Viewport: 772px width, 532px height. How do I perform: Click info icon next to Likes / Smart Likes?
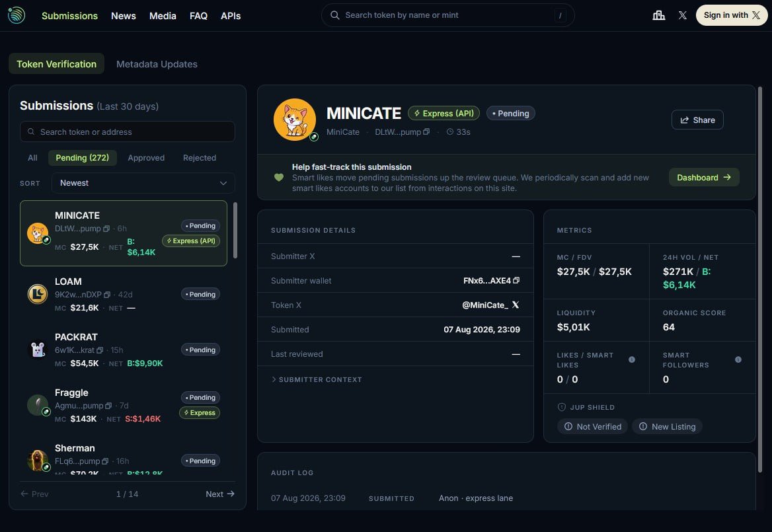click(x=632, y=360)
